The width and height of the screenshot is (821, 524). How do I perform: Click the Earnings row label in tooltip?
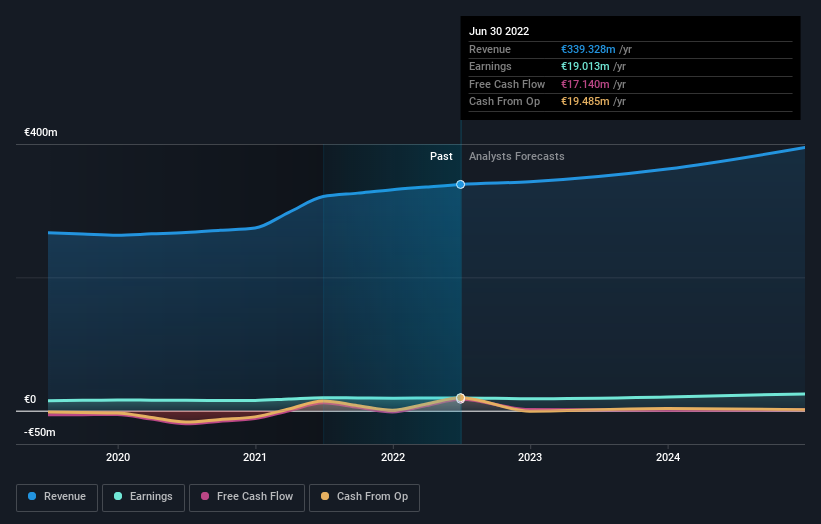[490, 66]
